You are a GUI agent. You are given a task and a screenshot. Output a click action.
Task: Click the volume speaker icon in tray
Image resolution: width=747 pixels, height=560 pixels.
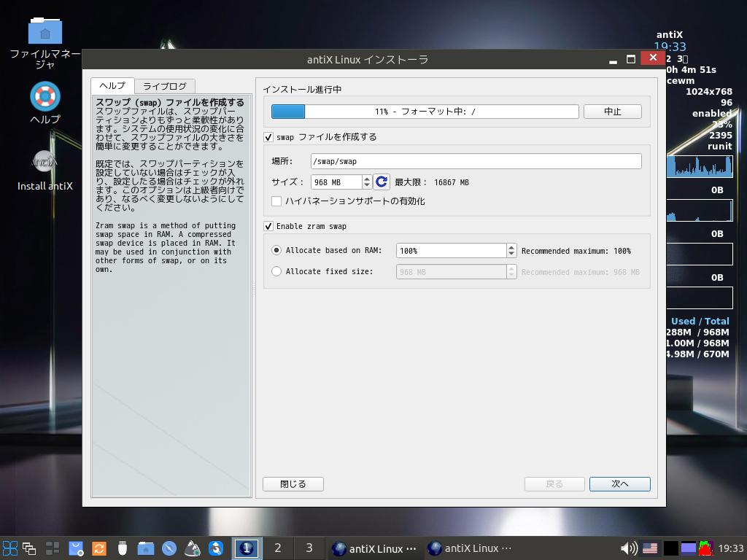[x=627, y=548]
